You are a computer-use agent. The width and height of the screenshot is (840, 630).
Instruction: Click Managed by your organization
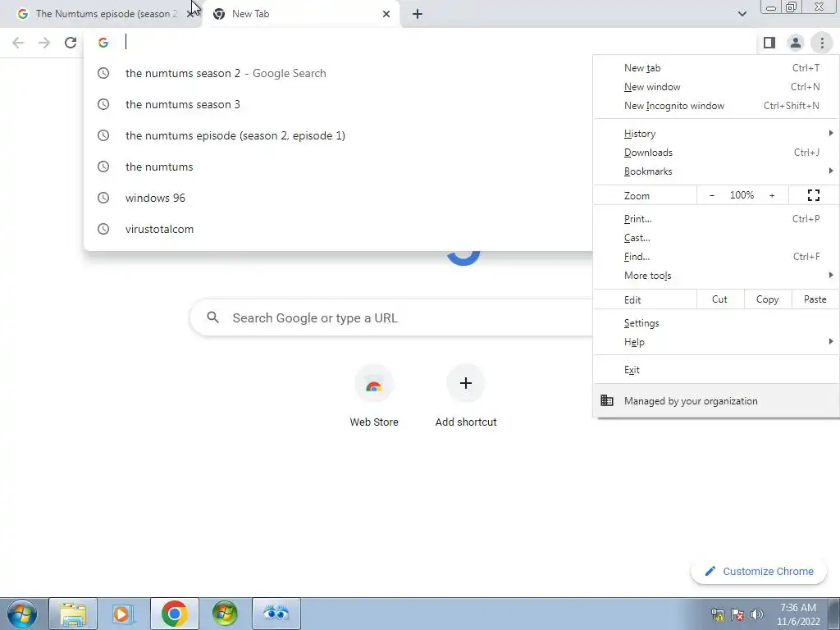715,401
